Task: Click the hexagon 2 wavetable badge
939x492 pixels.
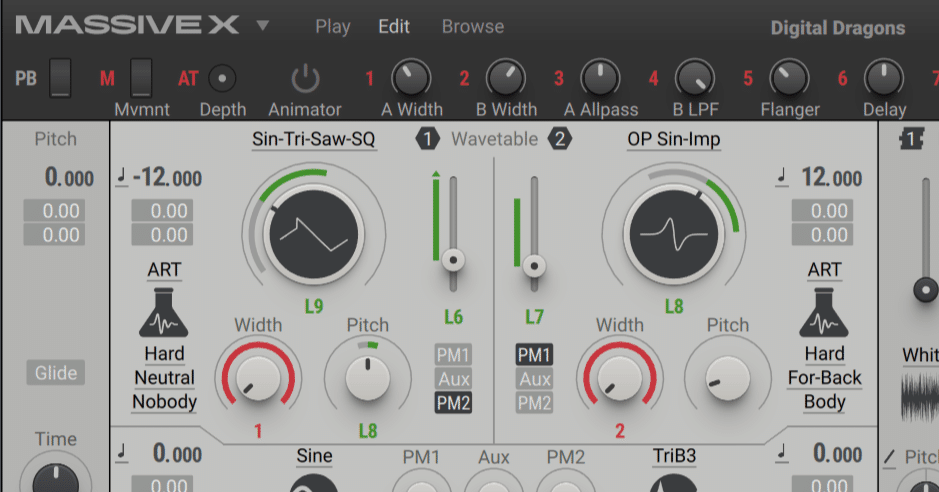Action: [x=560, y=139]
